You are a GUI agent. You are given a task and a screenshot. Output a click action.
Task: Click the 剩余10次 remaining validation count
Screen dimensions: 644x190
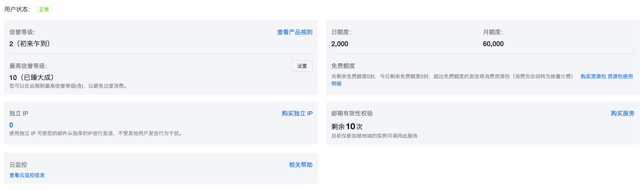point(347,126)
